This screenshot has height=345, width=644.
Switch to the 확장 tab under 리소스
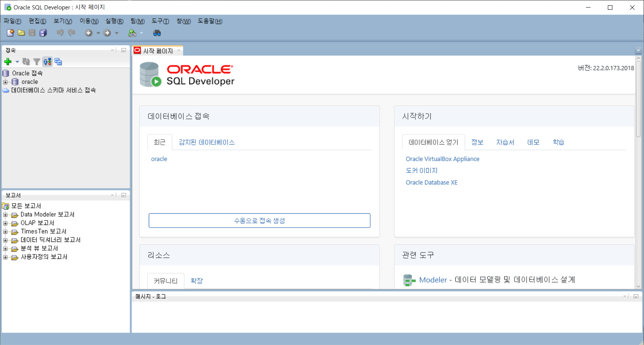tap(197, 281)
